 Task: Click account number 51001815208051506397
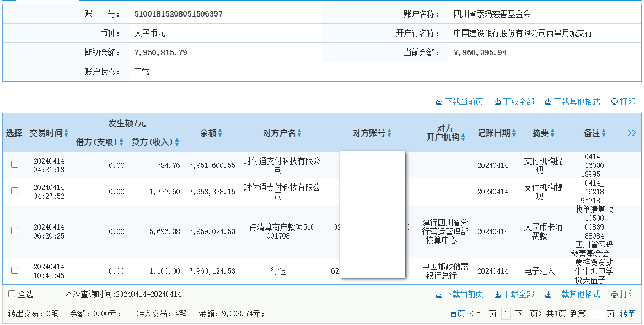pos(179,14)
